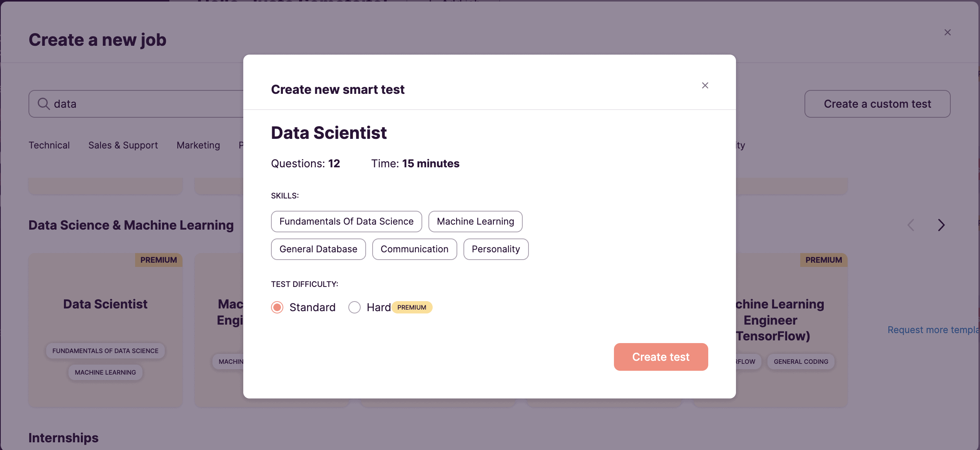980x450 pixels.
Task: Open Create a custom test
Action: tap(877, 104)
